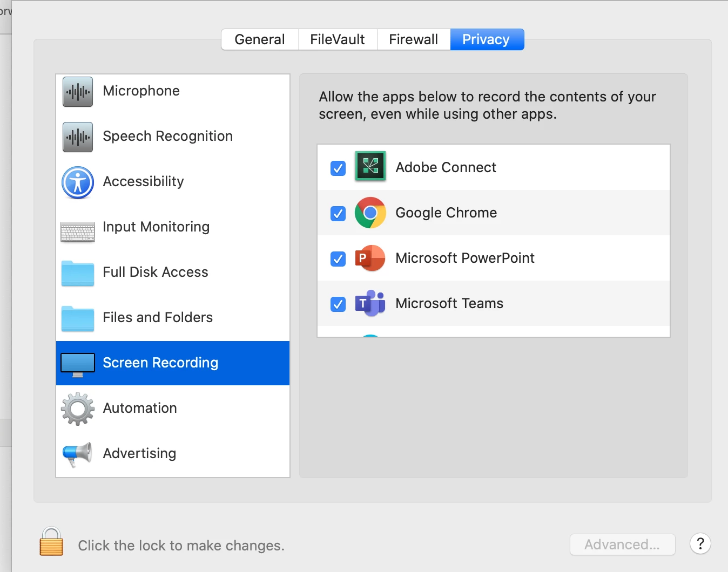Click the blue Accessibility figure icon

pyautogui.click(x=78, y=182)
